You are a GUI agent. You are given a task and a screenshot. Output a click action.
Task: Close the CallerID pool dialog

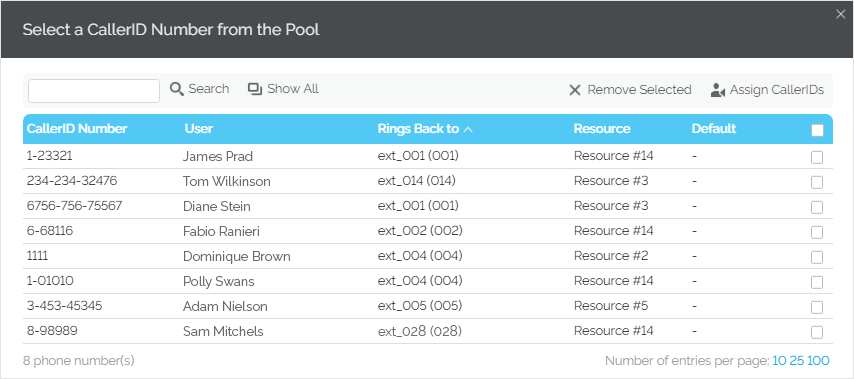pyautogui.click(x=840, y=15)
